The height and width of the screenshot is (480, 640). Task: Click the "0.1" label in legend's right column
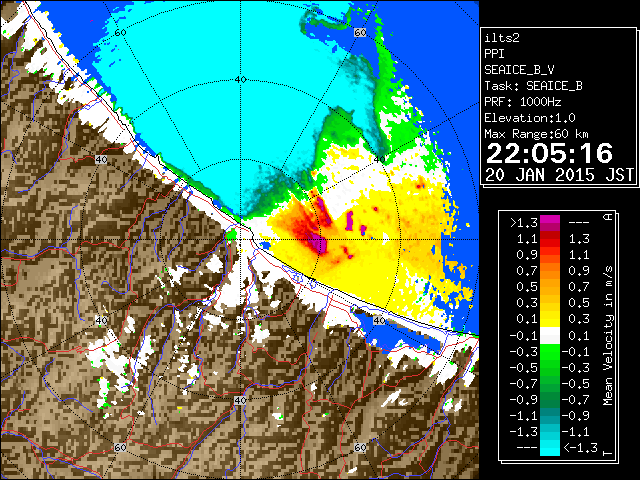579,336
